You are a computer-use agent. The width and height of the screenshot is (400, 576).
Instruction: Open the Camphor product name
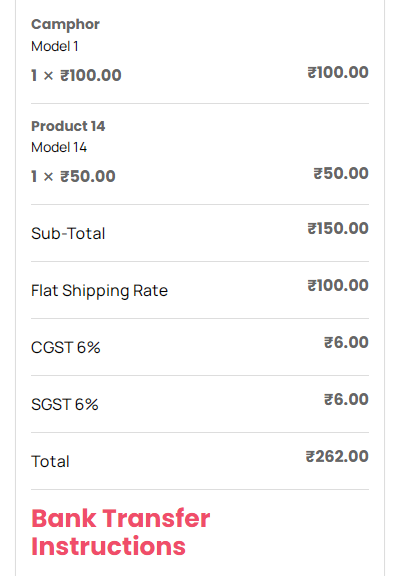(x=65, y=25)
